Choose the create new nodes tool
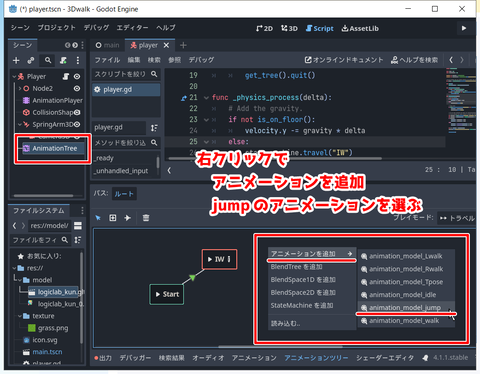This screenshot has height=374, width=480. pyautogui.click(x=113, y=218)
